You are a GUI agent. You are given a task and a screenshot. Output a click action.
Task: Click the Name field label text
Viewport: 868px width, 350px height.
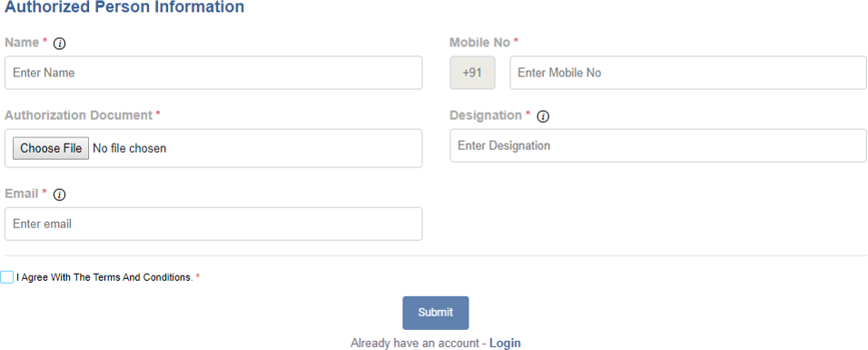click(x=22, y=43)
